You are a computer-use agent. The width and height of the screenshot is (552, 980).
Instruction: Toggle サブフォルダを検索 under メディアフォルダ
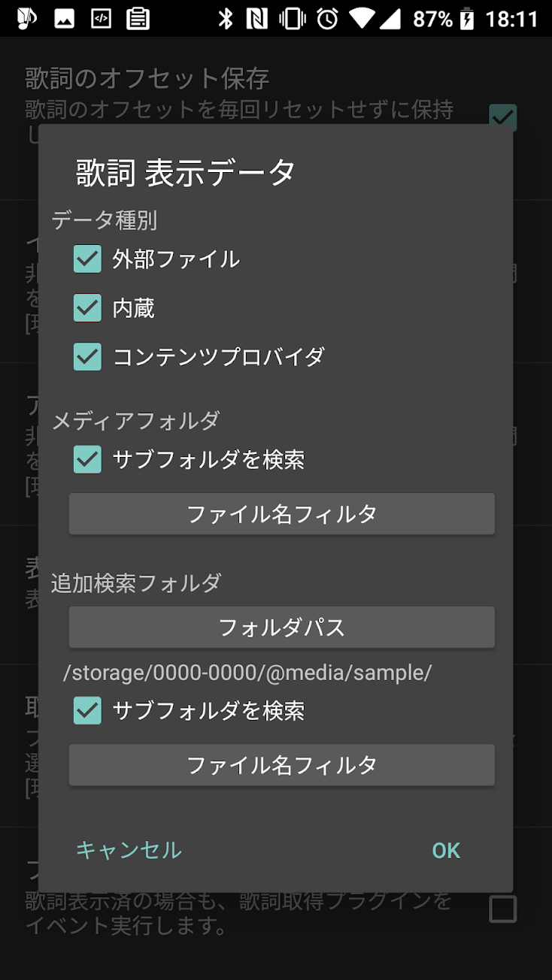coord(88,459)
